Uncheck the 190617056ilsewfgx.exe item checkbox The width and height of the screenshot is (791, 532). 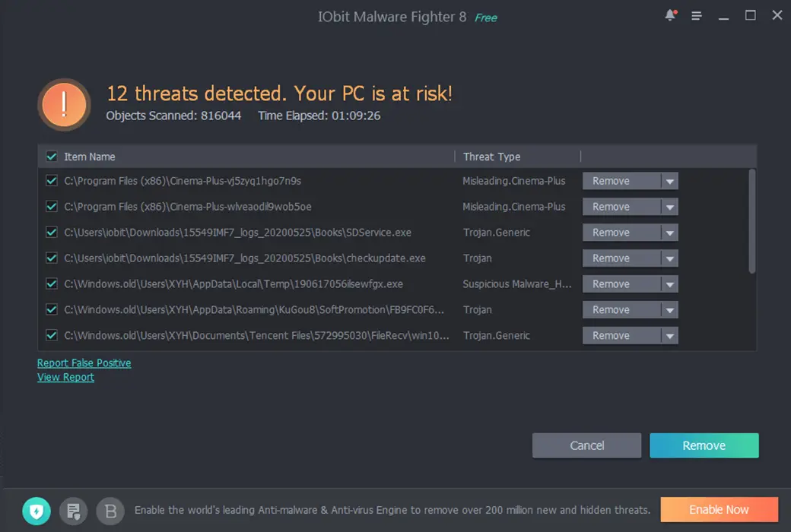click(x=52, y=283)
